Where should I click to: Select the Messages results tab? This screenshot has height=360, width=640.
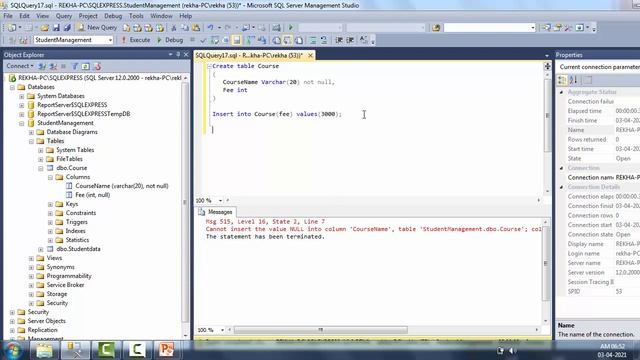click(x=215, y=212)
